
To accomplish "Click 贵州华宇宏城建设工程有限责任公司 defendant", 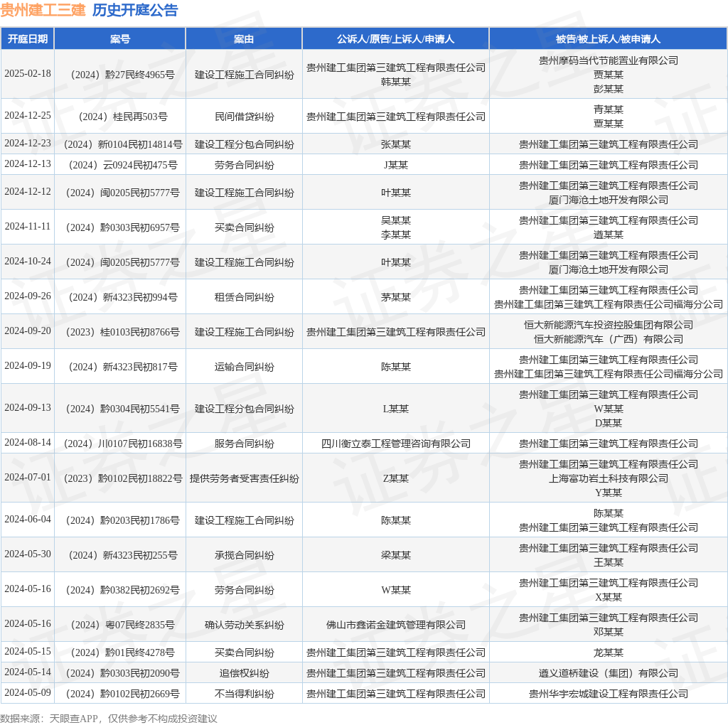I will [609, 694].
